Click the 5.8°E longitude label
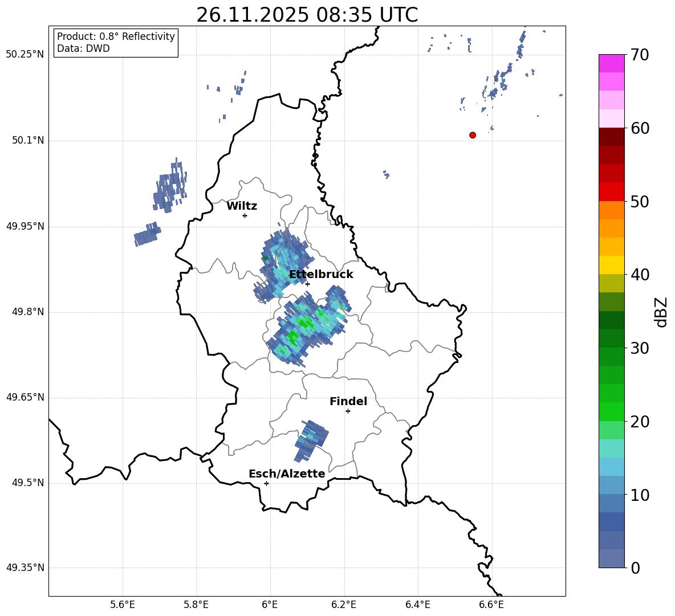Viewport: 675px width, 616px height. (x=196, y=605)
